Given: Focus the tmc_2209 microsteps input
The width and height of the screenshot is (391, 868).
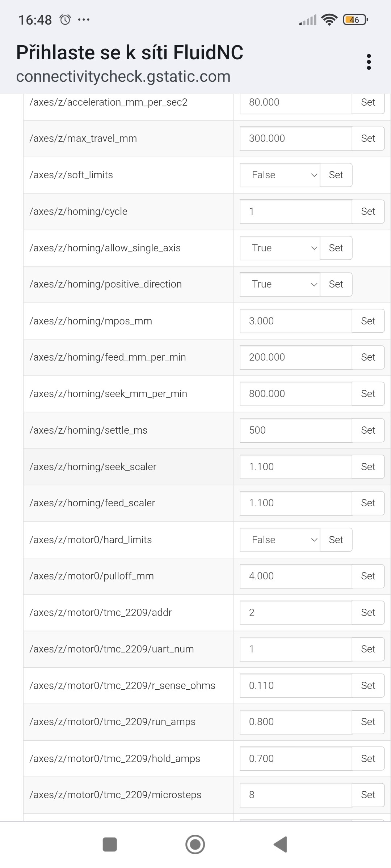Looking at the screenshot, I should (296, 795).
